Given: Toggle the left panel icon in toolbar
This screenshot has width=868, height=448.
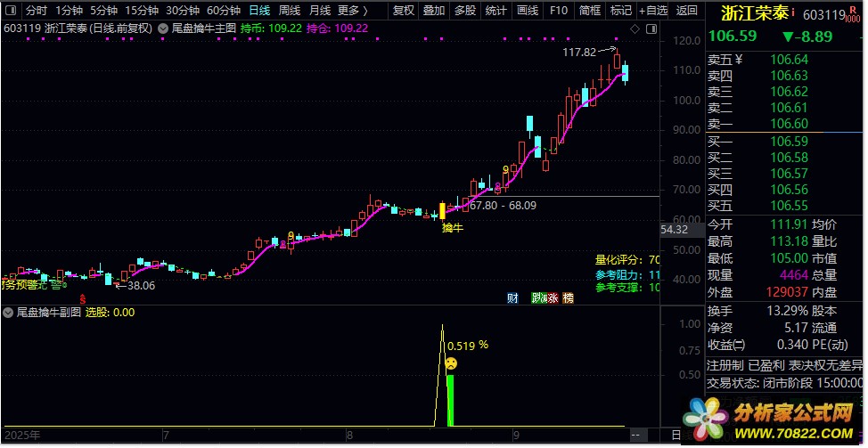Looking at the screenshot, I should click(x=11, y=10).
